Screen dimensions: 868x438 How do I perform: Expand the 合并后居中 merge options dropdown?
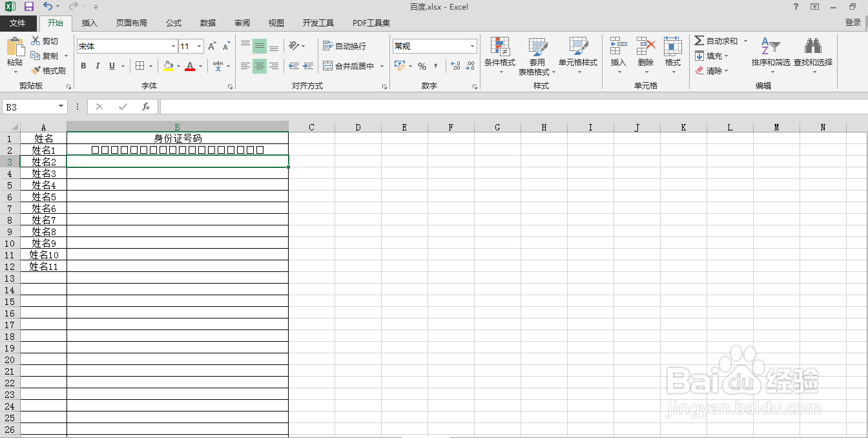pos(382,66)
